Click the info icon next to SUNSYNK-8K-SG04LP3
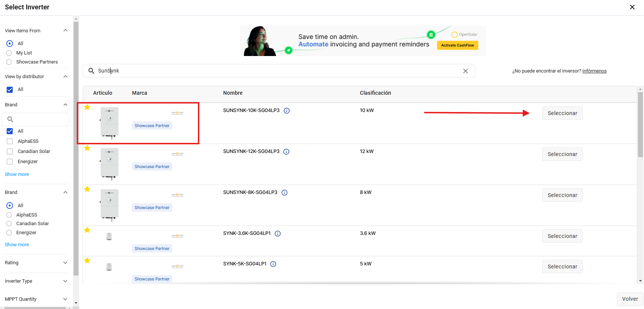The image size is (644, 309). tap(284, 192)
